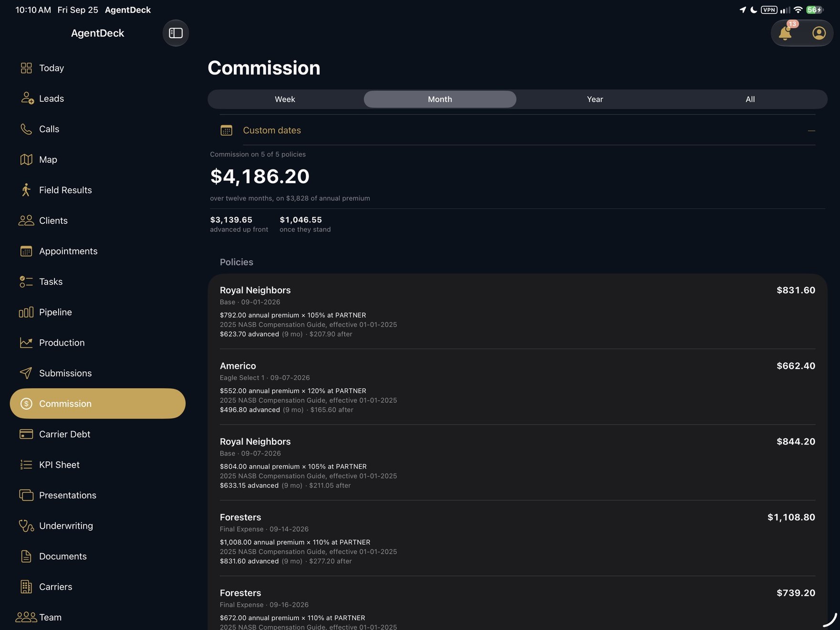This screenshot has width=840, height=630.
Task: Select the Year time range
Action: [x=595, y=99]
